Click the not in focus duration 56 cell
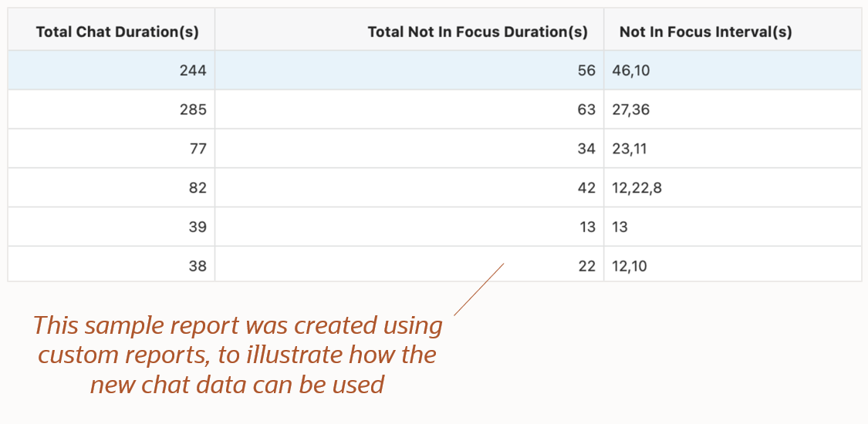Image resolution: width=868 pixels, height=424 pixels. tap(586, 70)
